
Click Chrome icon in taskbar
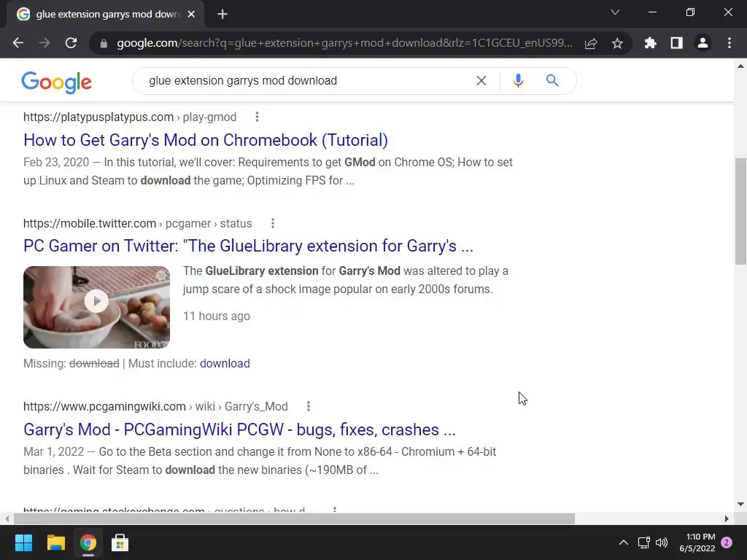88,542
